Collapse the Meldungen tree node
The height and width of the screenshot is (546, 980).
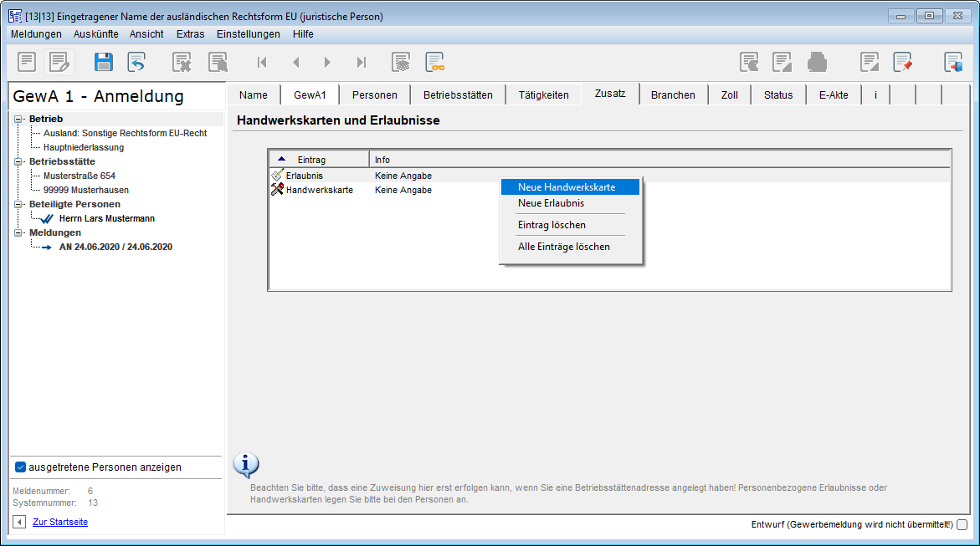click(x=18, y=232)
